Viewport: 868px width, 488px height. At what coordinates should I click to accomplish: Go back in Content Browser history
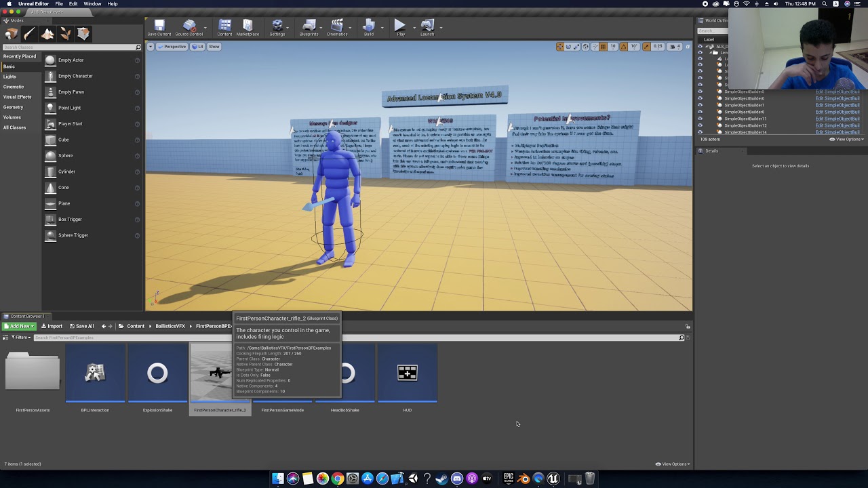pyautogui.click(x=104, y=327)
